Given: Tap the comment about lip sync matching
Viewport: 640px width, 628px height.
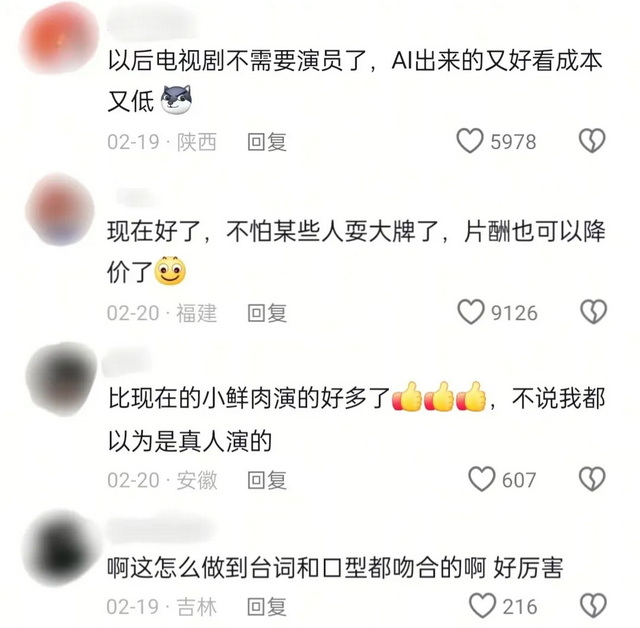Looking at the screenshot, I should click(x=335, y=568).
